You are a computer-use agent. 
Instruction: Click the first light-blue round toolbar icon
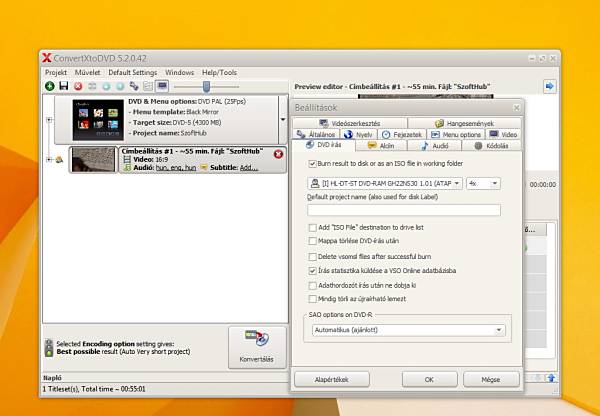[106, 86]
